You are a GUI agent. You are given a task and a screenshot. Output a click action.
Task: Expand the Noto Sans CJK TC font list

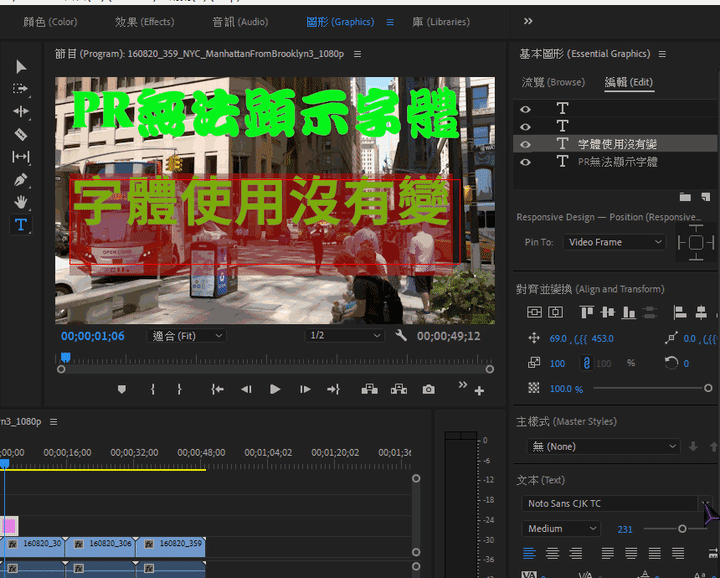[x=704, y=504]
